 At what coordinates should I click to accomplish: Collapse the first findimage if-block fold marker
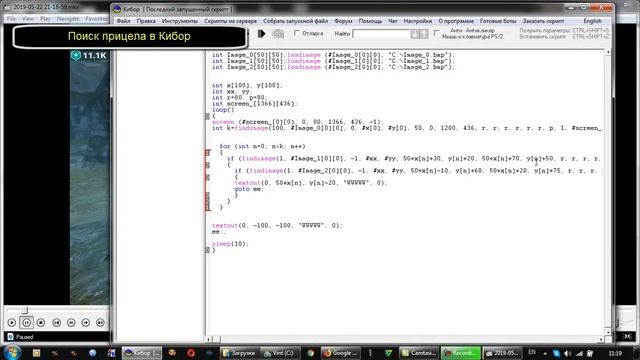[x=207, y=165]
